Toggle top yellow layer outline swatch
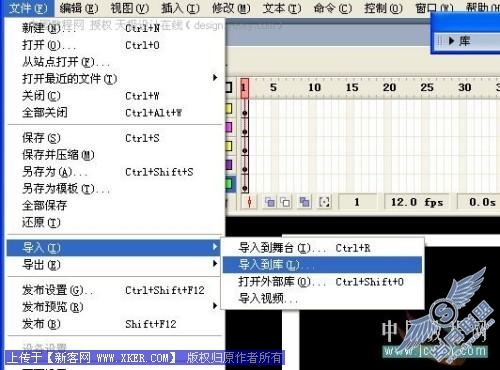The width and height of the screenshot is (500, 370). point(229,109)
